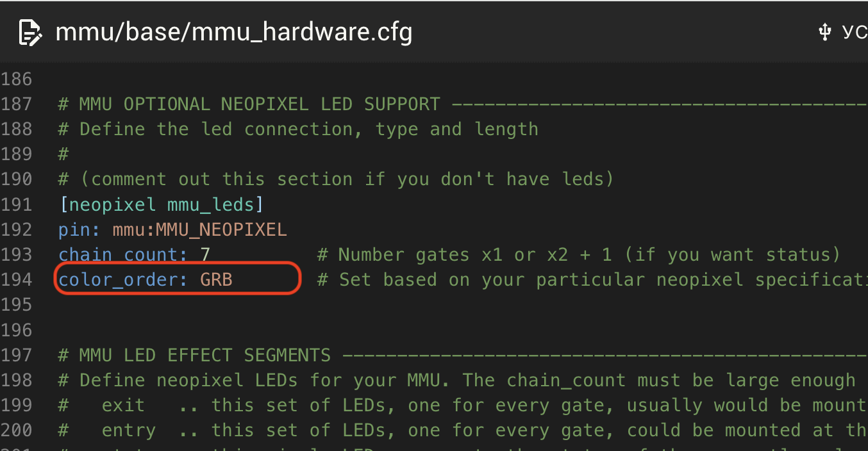Click line number 186 in the gutter
Screen dimensions: 868x451
click(16, 79)
